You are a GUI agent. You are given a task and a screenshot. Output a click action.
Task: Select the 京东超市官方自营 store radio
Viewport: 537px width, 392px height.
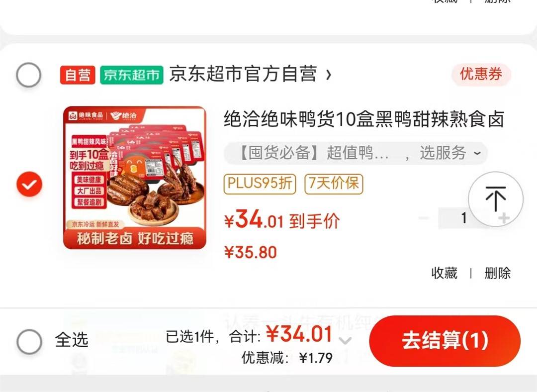tap(29, 75)
